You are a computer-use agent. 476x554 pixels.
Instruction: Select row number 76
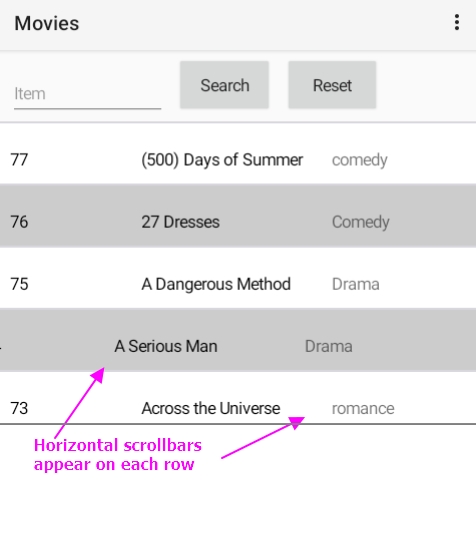coord(19,222)
